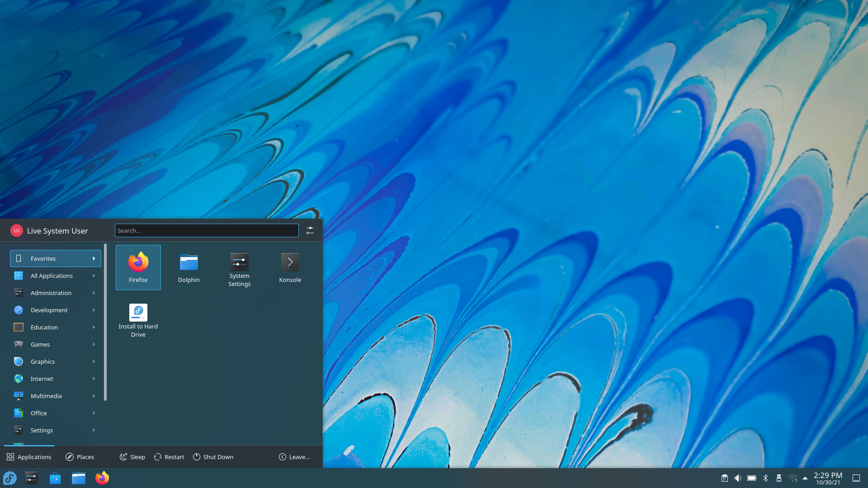Select the Graphics category in the sidebar
Viewport: 868px width, 488px height.
[x=55, y=361]
